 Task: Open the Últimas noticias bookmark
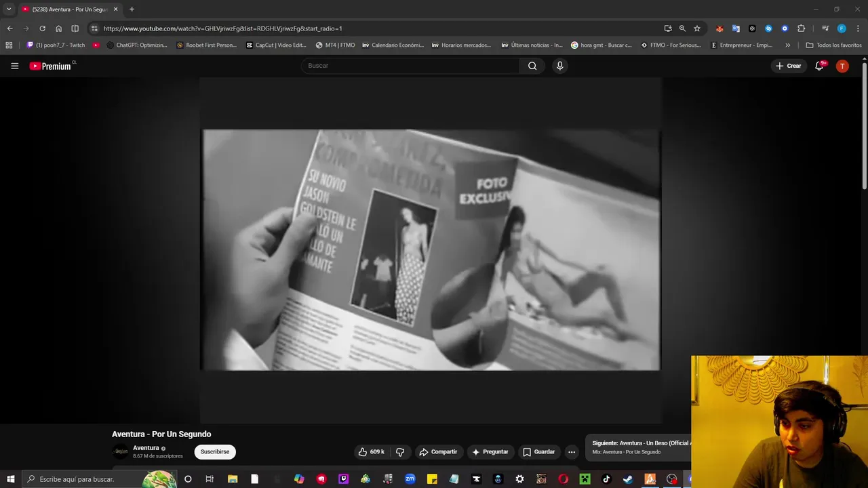532,45
